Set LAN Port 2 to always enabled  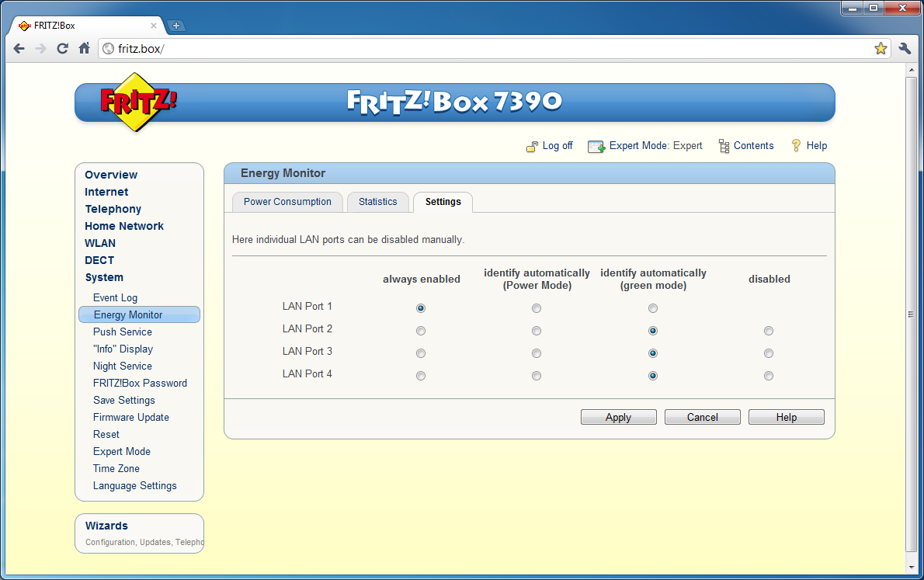[x=421, y=331]
